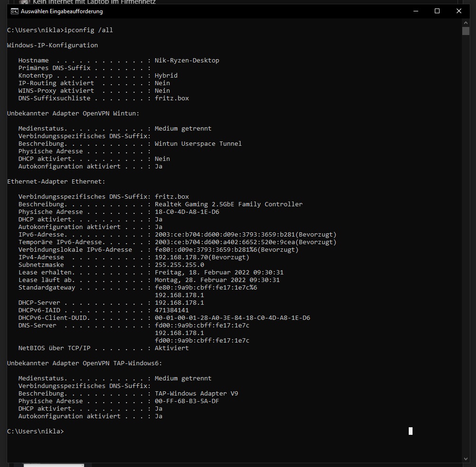Click the scrollbar down arrow
Screen dimensions: 476x467
[466, 459]
